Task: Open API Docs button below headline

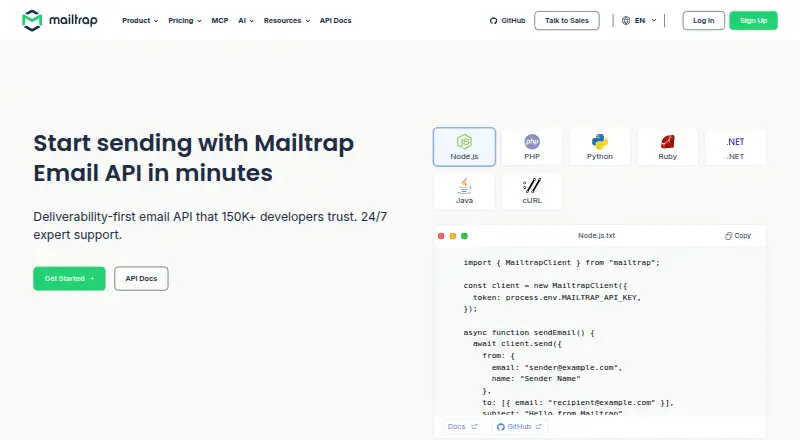Action: tap(141, 278)
